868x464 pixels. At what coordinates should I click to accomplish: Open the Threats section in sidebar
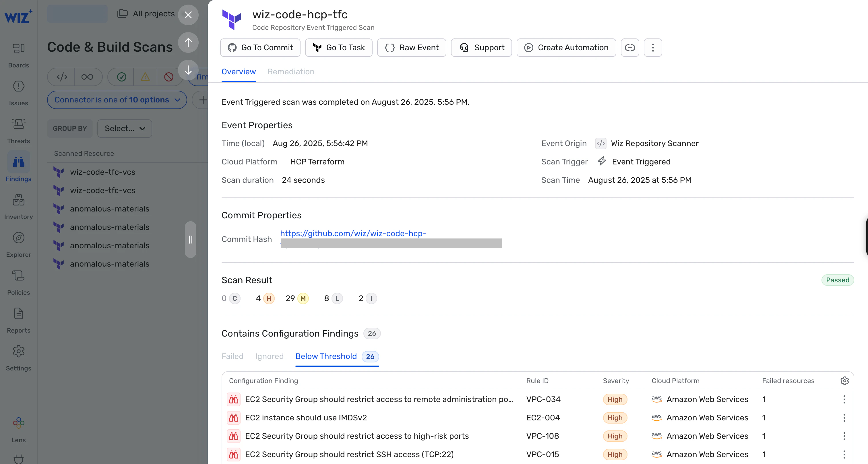coord(19,131)
